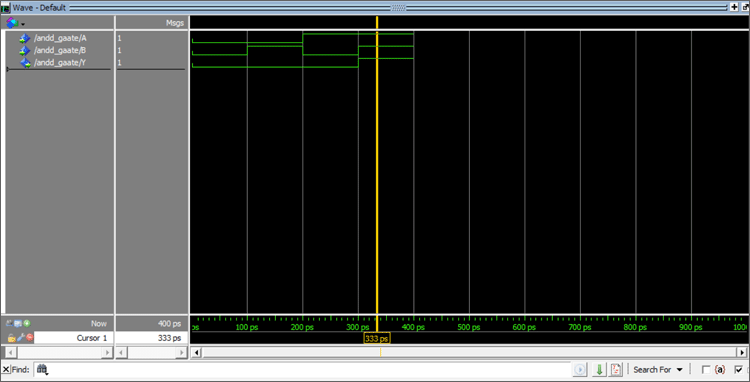Delete Cursor 1 with the red icon
This screenshot has width=750, height=382.
click(30, 338)
